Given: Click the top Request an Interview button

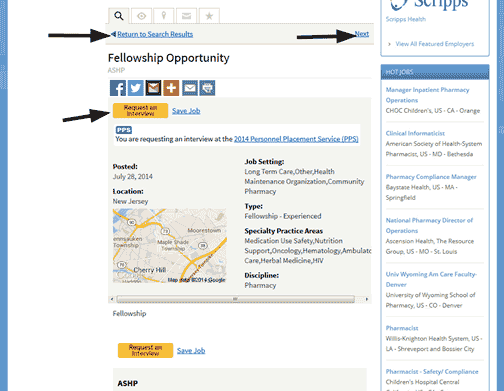Looking at the screenshot, I should 140,111.
